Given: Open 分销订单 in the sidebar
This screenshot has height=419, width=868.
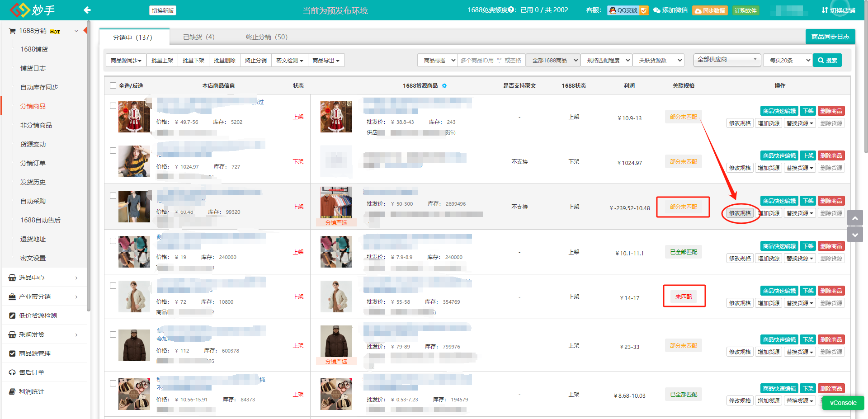Looking at the screenshot, I should tap(33, 163).
